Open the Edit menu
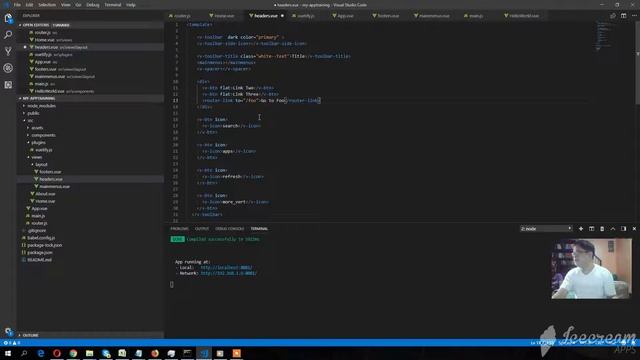The height and width of the screenshot is (360, 640). [x=29, y=5]
